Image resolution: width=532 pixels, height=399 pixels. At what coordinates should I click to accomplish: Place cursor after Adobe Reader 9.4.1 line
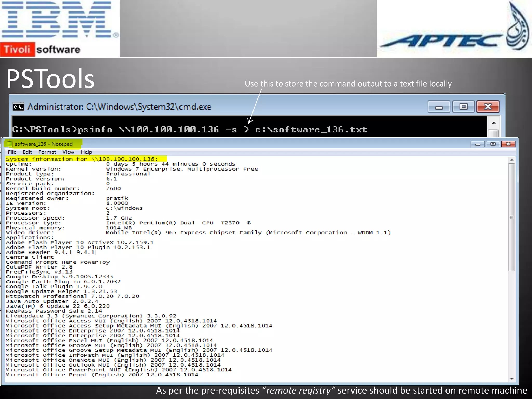pos(95,252)
